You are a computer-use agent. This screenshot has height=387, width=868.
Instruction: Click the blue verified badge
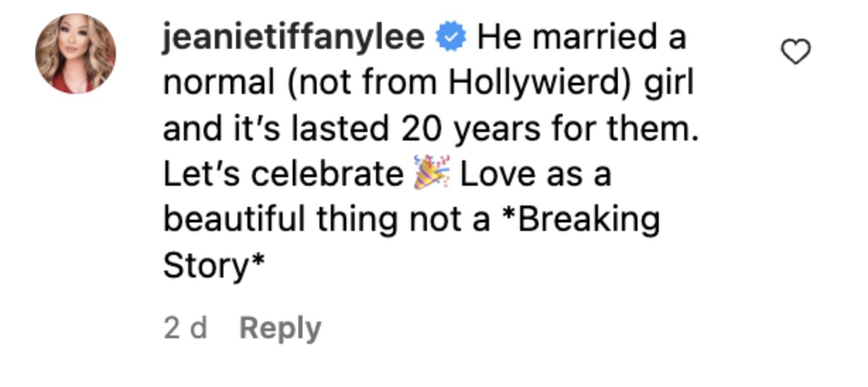[451, 38]
